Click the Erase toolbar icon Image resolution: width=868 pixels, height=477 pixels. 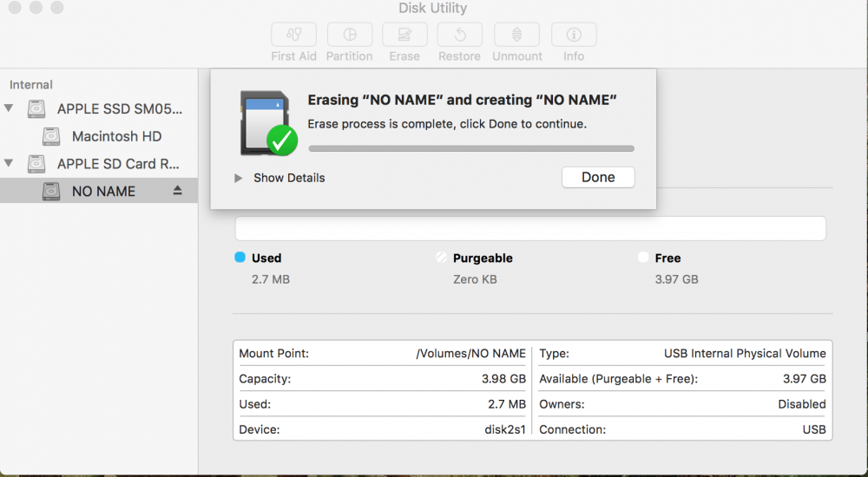click(x=404, y=35)
